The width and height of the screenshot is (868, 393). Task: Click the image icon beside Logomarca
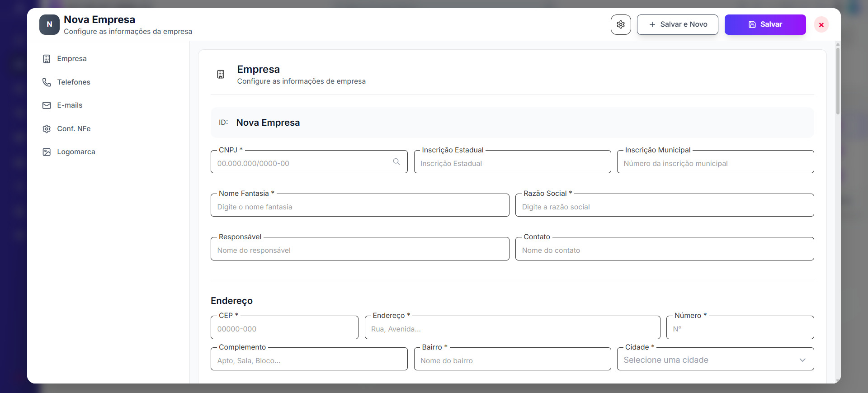(47, 152)
